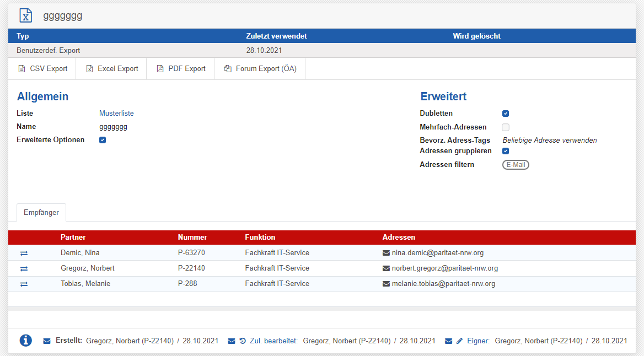Click the Excel file icon beside the title
Image resolution: width=644 pixels, height=356 pixels.
(25, 15)
